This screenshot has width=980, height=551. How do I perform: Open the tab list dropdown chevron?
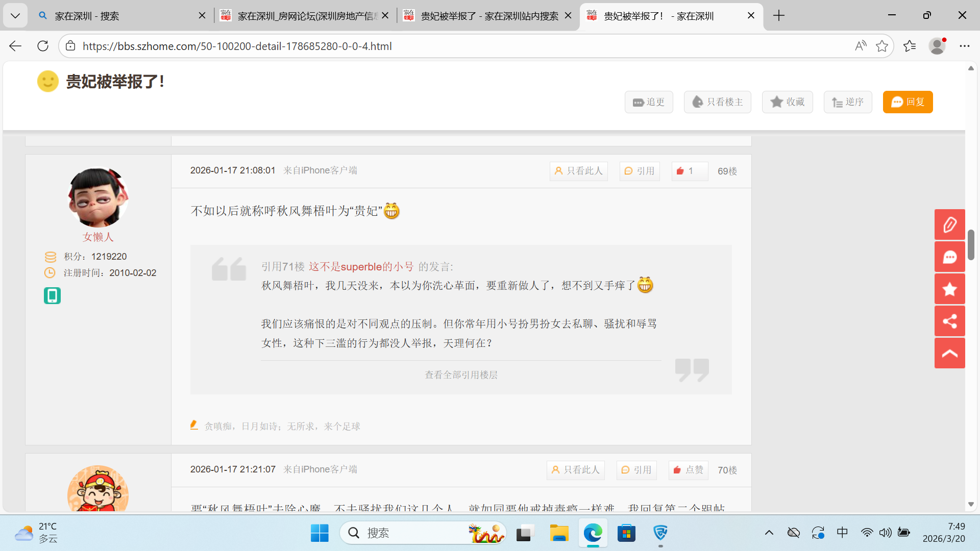click(x=15, y=16)
